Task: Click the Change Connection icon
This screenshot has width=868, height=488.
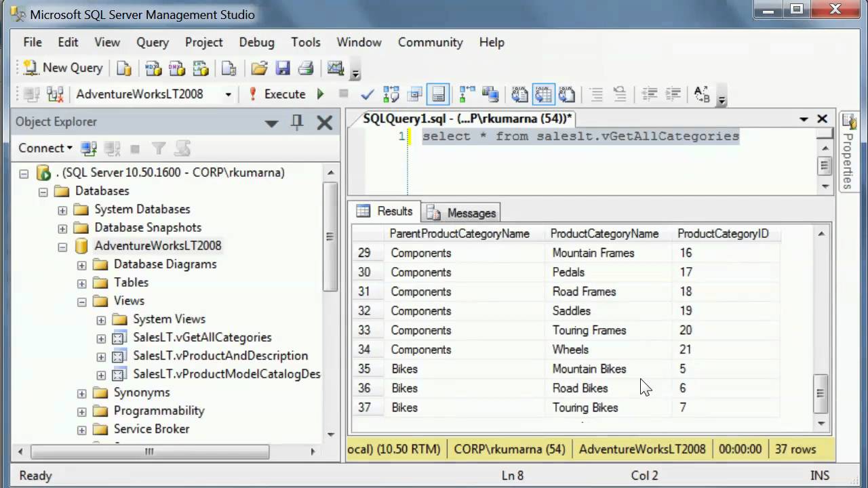Action: [x=55, y=94]
